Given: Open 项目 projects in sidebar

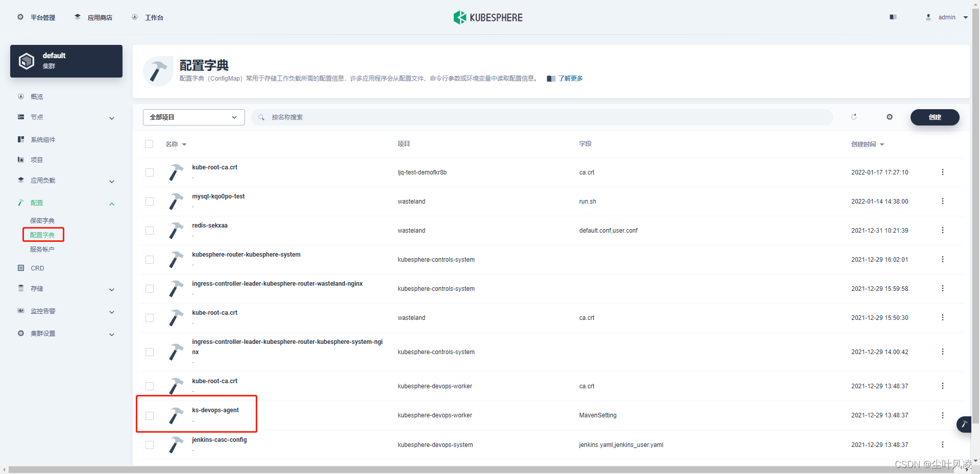Looking at the screenshot, I should pyautogui.click(x=37, y=160).
